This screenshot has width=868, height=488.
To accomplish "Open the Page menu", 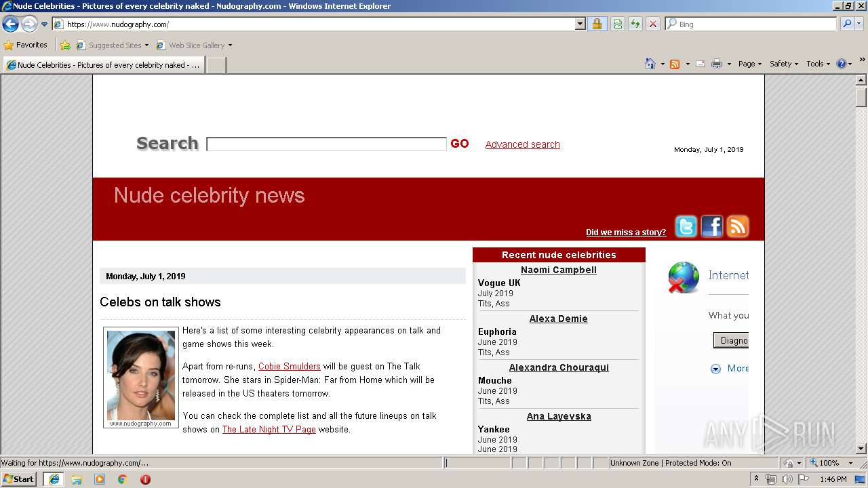I will [x=750, y=64].
